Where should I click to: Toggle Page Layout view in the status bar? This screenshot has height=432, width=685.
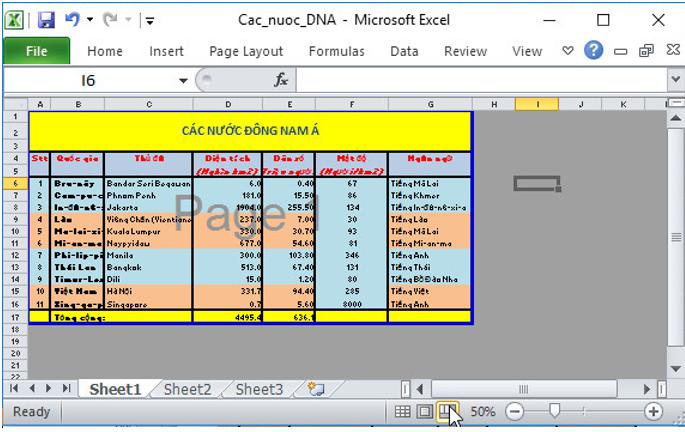424,411
